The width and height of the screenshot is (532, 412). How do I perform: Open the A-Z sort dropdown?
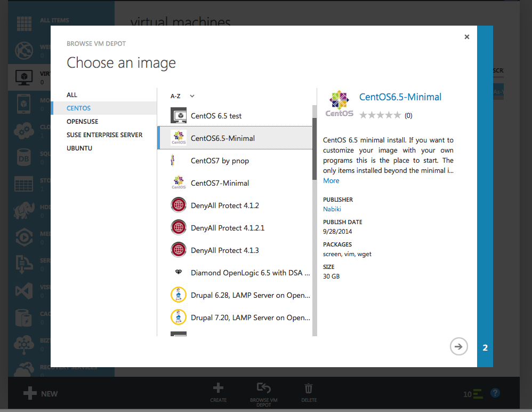181,96
